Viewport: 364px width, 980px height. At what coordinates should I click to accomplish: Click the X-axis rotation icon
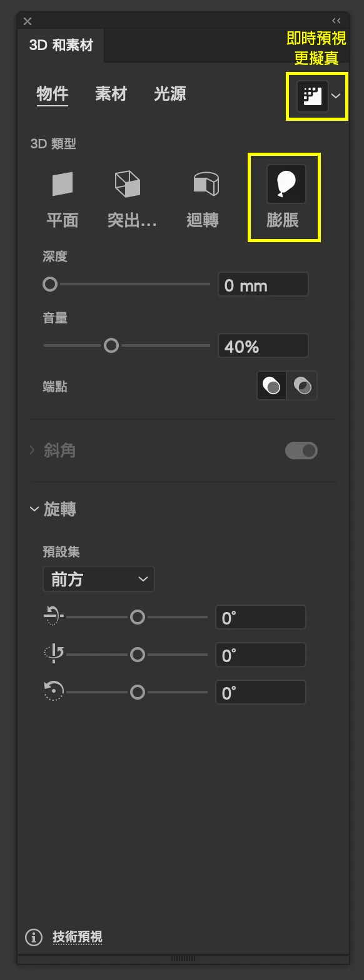tap(53, 617)
